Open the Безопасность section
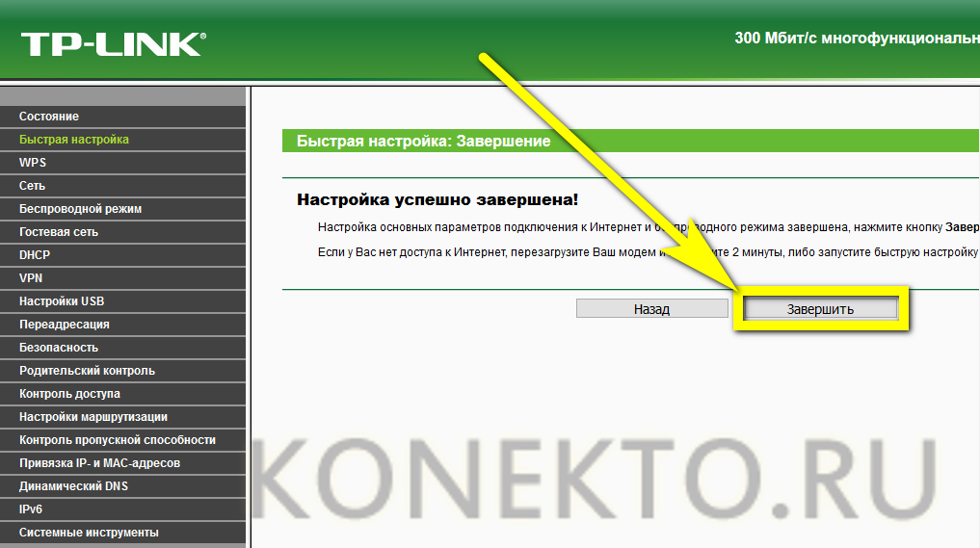This screenshot has height=548, width=980. [x=59, y=348]
